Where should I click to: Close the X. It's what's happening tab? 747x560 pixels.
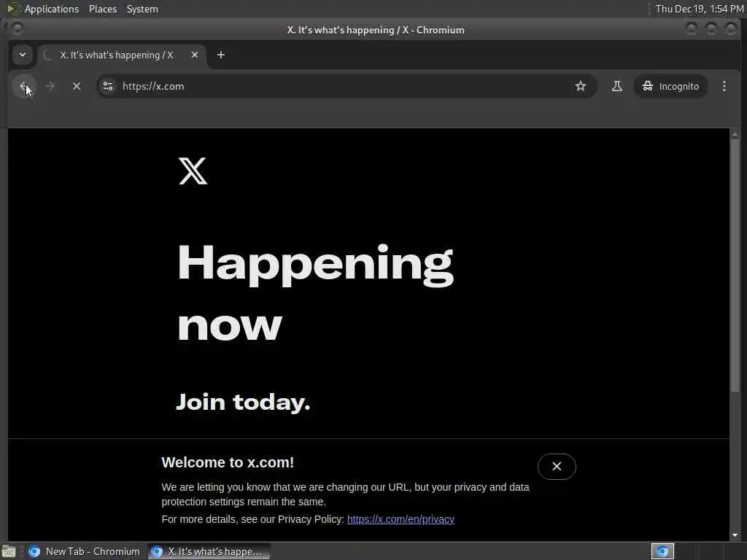[x=194, y=55]
